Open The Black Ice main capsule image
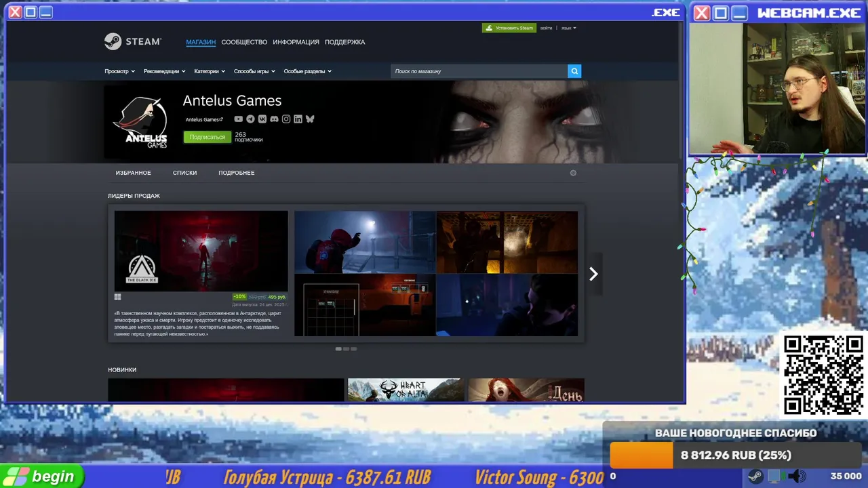This screenshot has height=488, width=868. pyautogui.click(x=201, y=251)
